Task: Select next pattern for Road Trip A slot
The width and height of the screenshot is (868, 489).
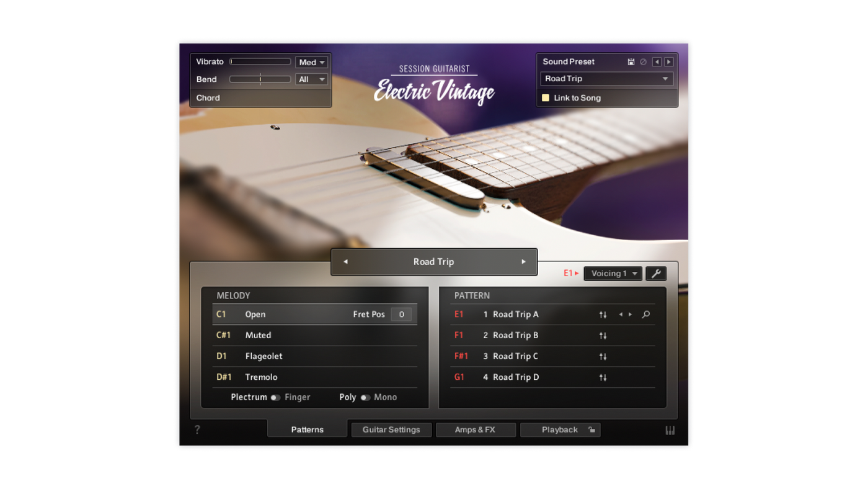Action: click(631, 315)
